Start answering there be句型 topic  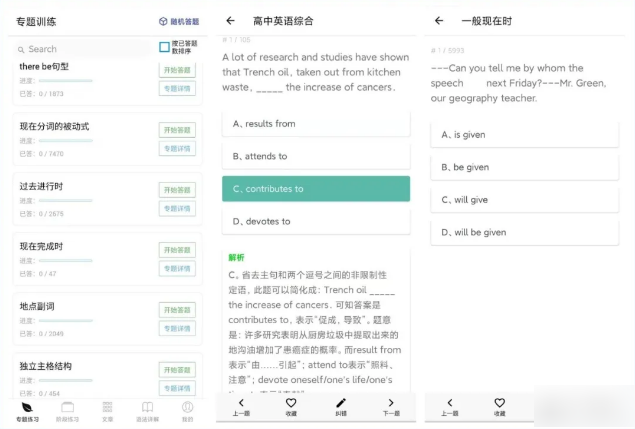point(177,70)
